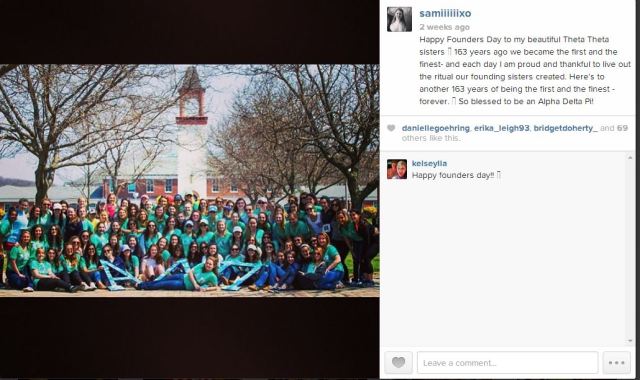
Task: Open samiiiiiixo profile avatar picture
Action: point(399,19)
